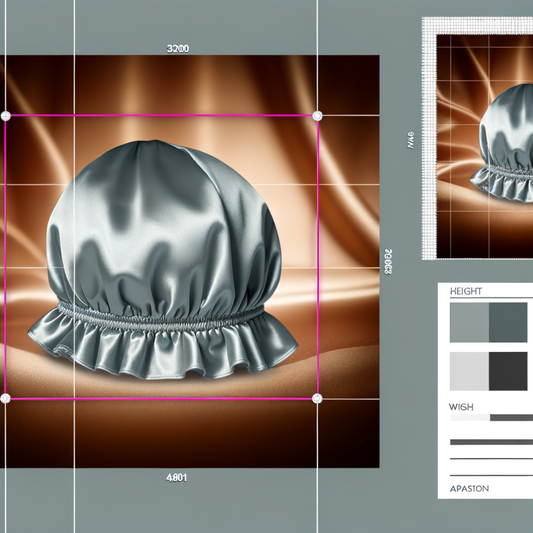Select the top-right crop handle
Viewport: 533px width, 533px height.
tap(317, 116)
